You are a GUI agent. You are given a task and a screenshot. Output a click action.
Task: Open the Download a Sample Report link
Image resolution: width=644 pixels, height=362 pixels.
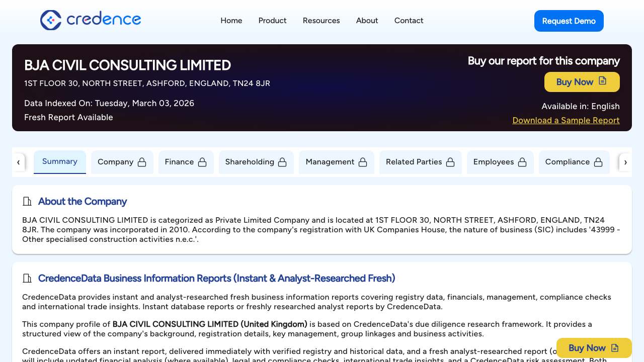pos(566,120)
